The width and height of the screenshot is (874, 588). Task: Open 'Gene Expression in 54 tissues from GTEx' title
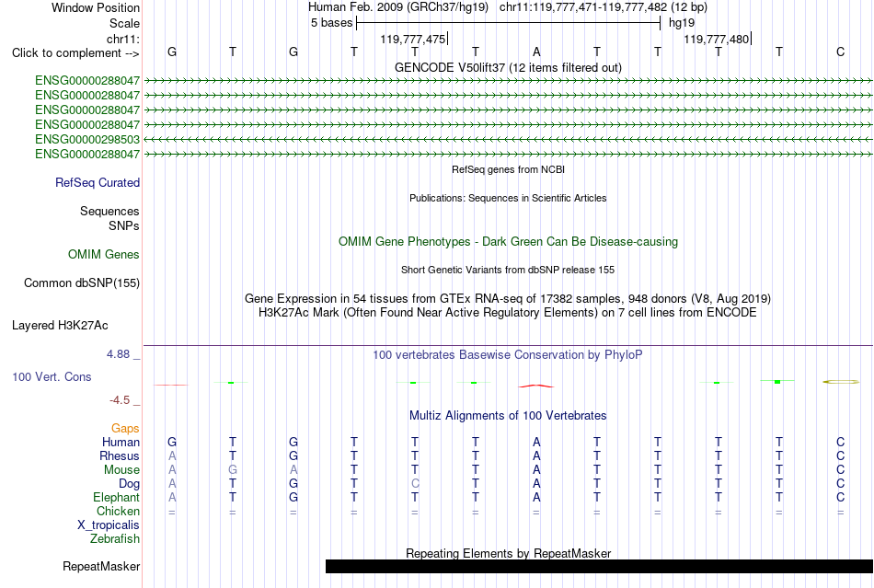[508, 299]
